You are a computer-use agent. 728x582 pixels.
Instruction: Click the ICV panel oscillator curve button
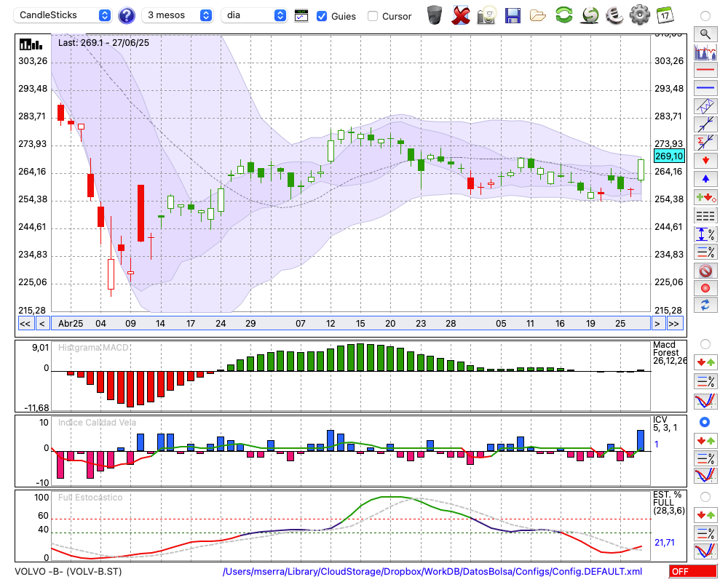click(705, 476)
